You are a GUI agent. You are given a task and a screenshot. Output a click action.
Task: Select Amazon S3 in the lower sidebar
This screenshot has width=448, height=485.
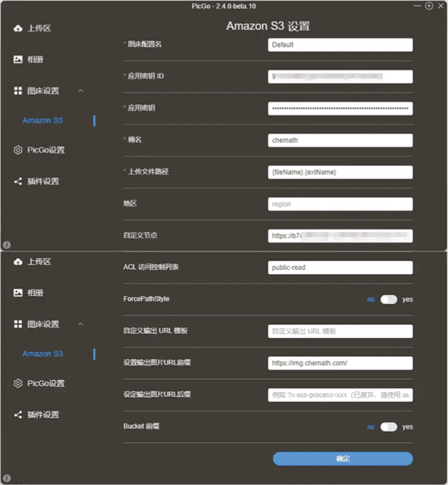pyautogui.click(x=42, y=354)
